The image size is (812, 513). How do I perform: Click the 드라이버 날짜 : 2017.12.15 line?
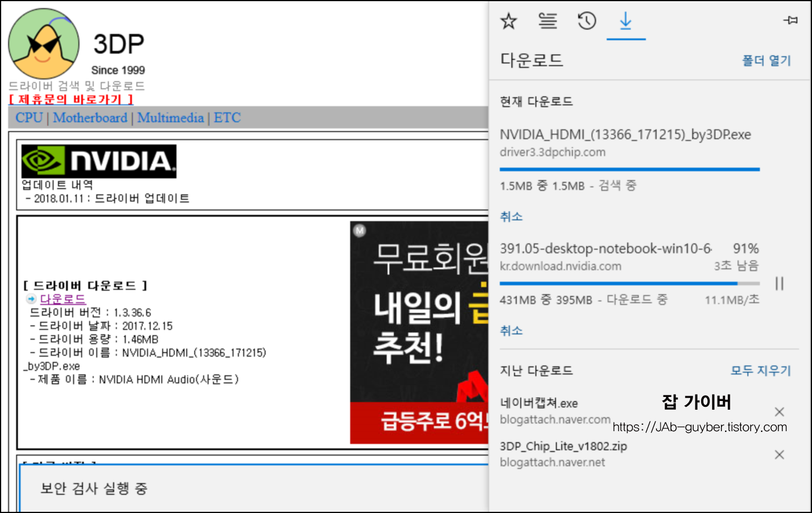pos(100,326)
